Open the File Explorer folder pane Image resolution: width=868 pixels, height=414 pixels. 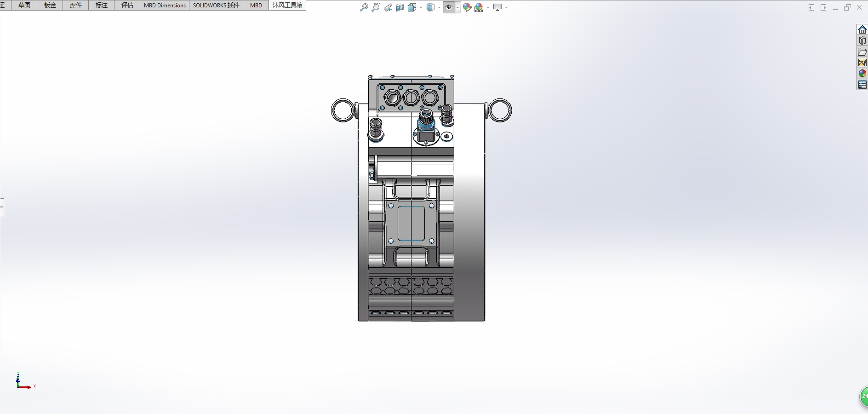pos(862,52)
